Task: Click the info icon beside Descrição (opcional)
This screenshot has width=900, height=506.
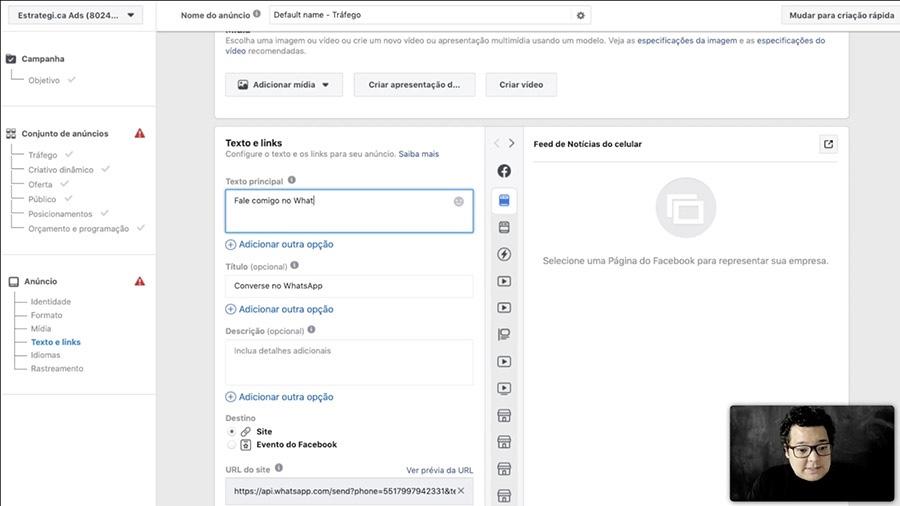Action: [311, 330]
